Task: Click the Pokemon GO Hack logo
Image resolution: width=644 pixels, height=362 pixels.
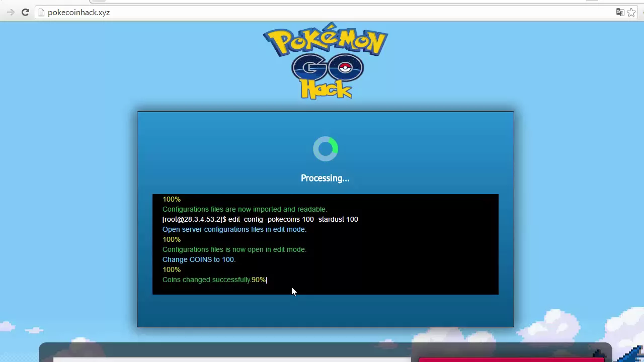Action: point(326,60)
